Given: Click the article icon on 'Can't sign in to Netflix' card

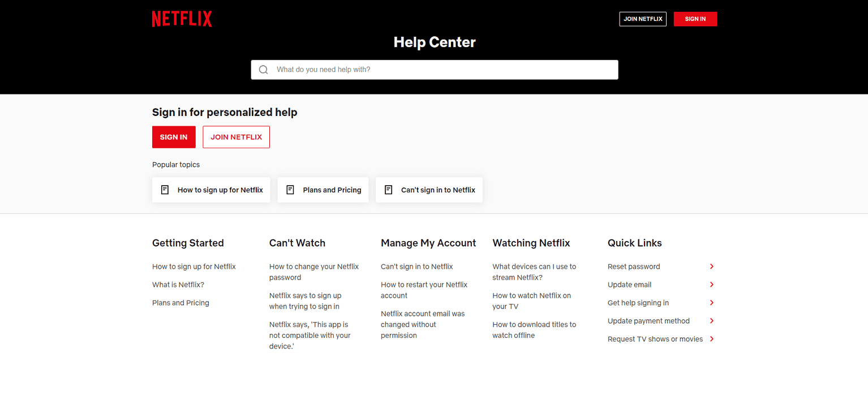Looking at the screenshot, I should coord(388,190).
